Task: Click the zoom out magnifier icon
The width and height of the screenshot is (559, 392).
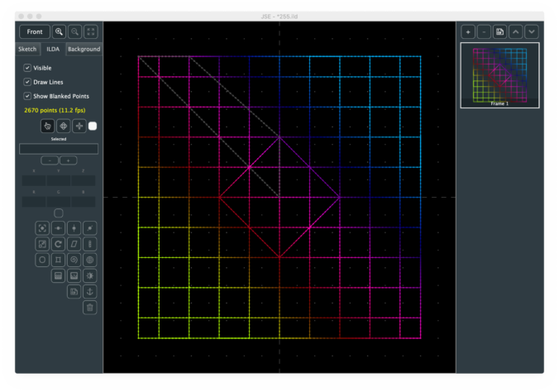Action: click(75, 31)
